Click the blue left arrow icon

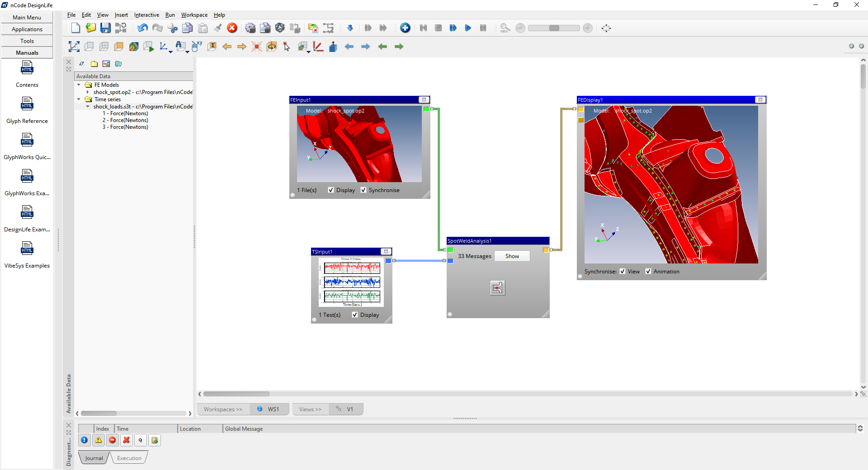[349, 47]
